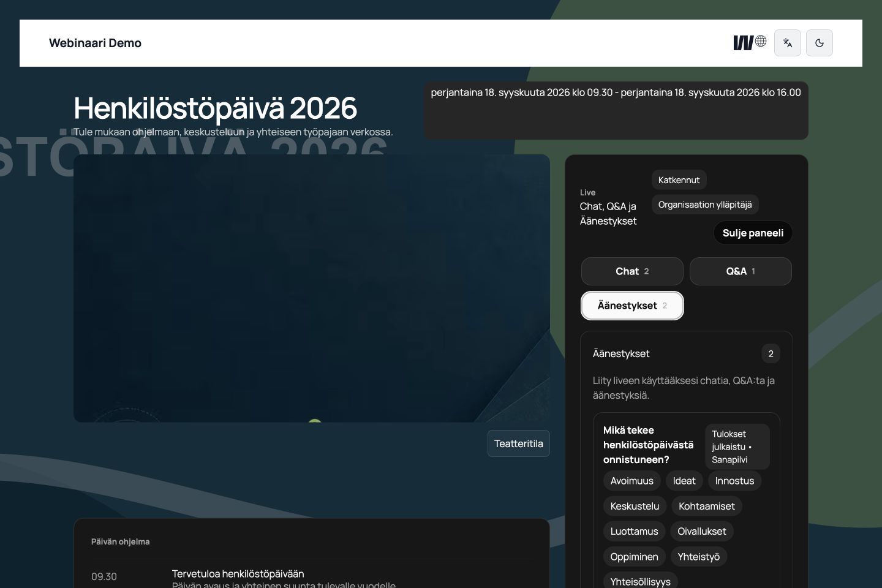Select the Luottamus word chip

pyautogui.click(x=634, y=531)
